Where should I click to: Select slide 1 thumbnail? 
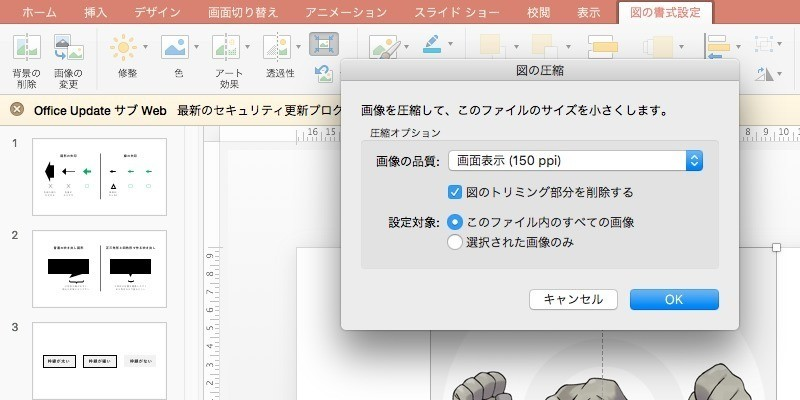pyautogui.click(x=99, y=177)
